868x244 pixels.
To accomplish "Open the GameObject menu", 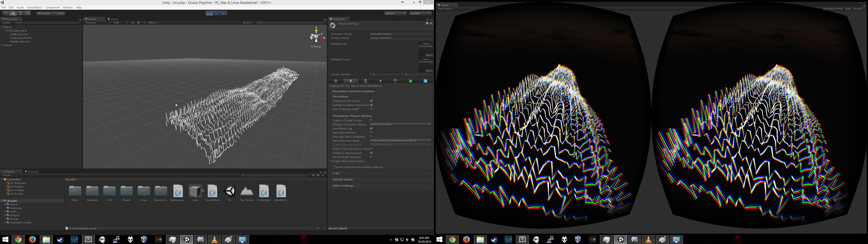I will point(34,7).
